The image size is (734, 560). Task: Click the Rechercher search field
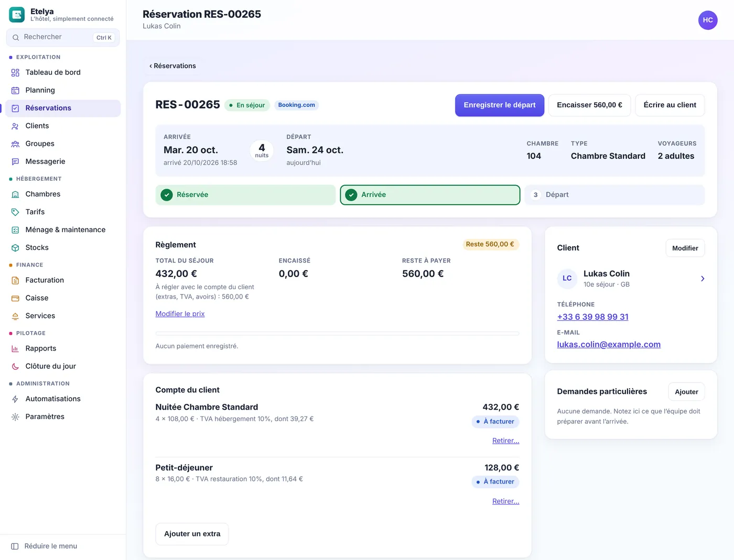[63, 37]
